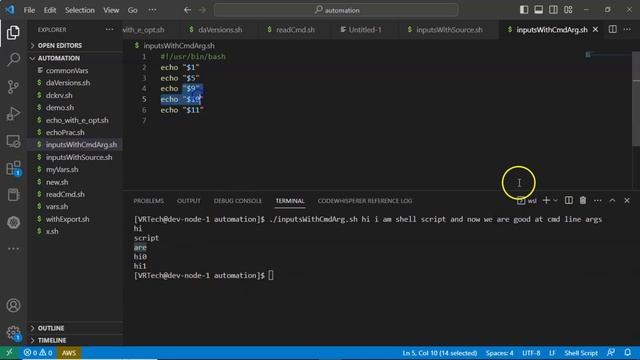The width and height of the screenshot is (640, 360).
Task: Open the Search view in activity bar
Action: 13,59
